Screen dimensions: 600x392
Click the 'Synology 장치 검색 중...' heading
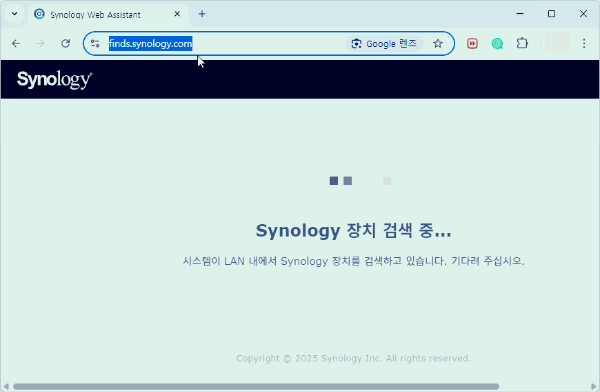tap(353, 230)
